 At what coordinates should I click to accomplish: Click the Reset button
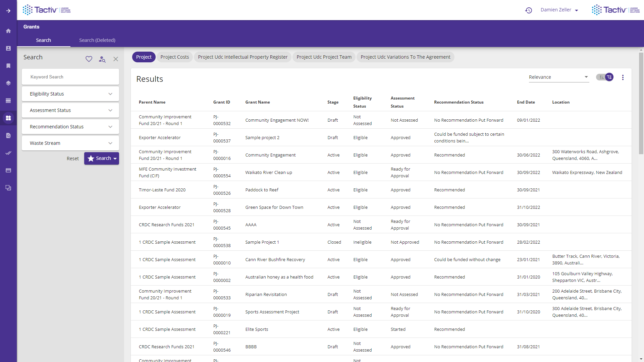coord(72,159)
